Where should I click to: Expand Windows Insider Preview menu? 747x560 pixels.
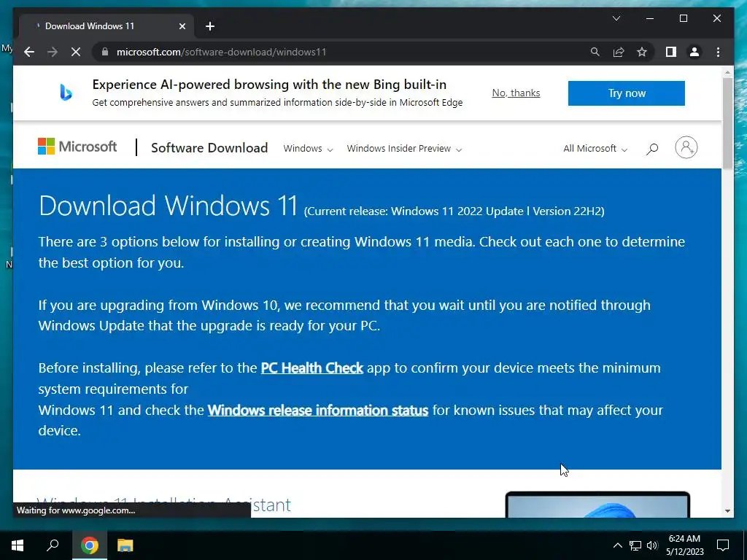point(404,149)
